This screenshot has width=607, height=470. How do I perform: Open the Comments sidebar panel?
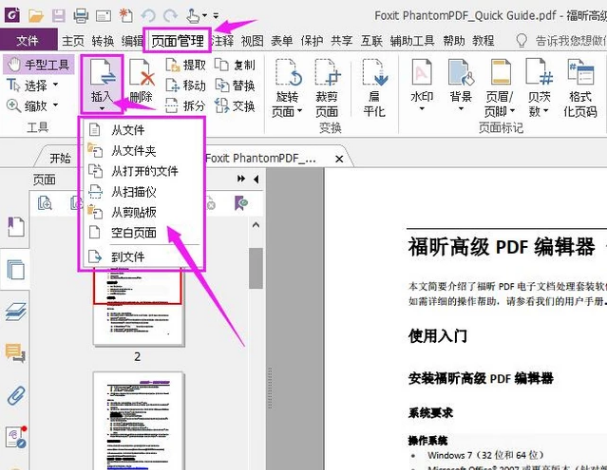point(15,353)
